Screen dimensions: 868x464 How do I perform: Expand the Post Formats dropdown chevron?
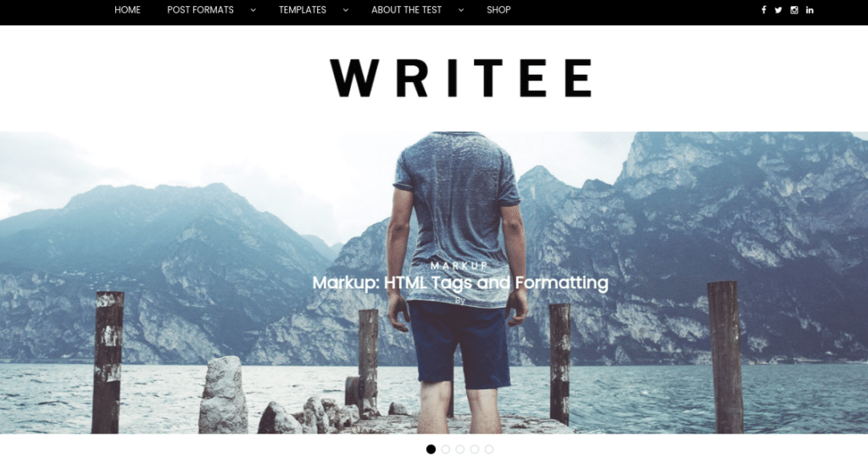(x=253, y=10)
